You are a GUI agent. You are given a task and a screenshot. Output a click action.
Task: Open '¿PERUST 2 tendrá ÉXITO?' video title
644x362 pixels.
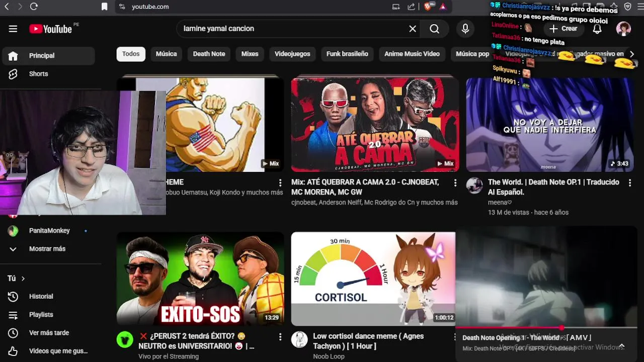point(196,341)
